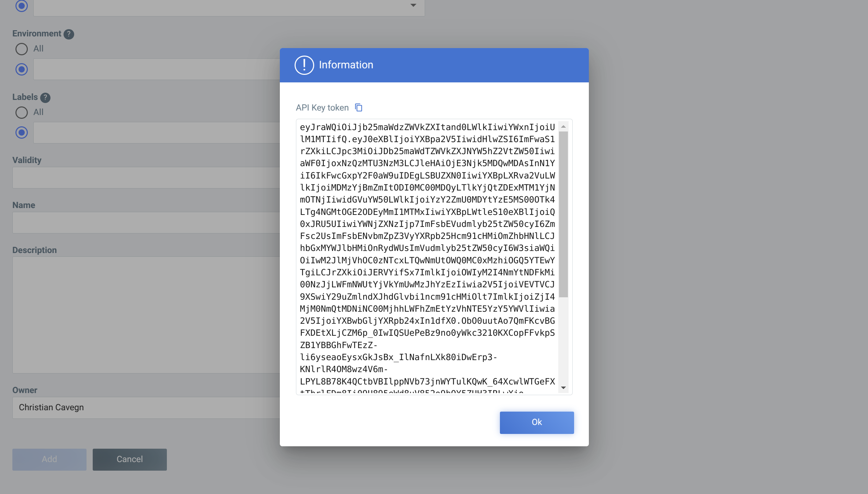Open the Environment help tooltip icon
This screenshot has height=494, width=868.
[x=69, y=34]
